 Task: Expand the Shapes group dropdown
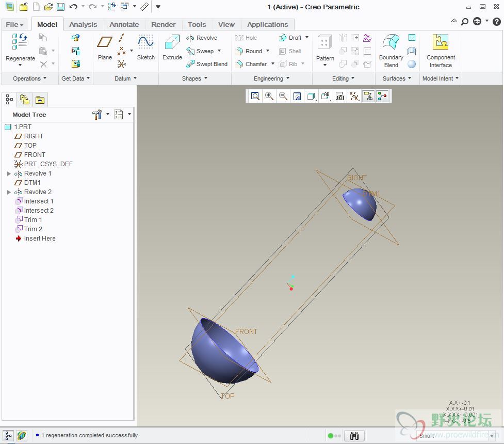pyautogui.click(x=194, y=78)
